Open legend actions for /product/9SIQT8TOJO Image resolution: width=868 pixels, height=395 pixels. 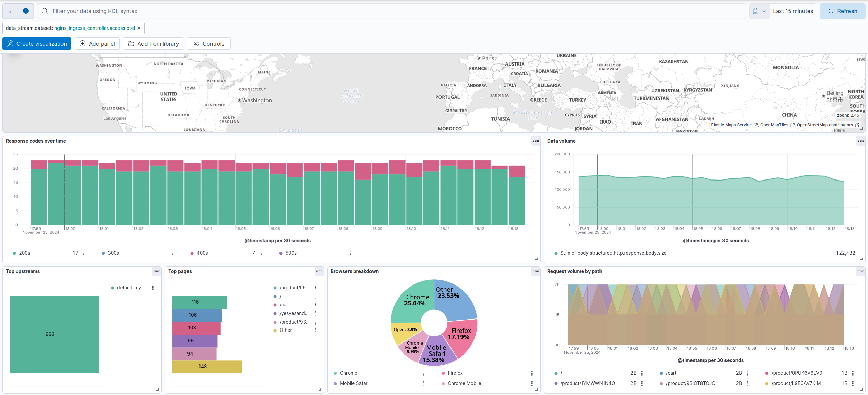pyautogui.click(x=747, y=383)
